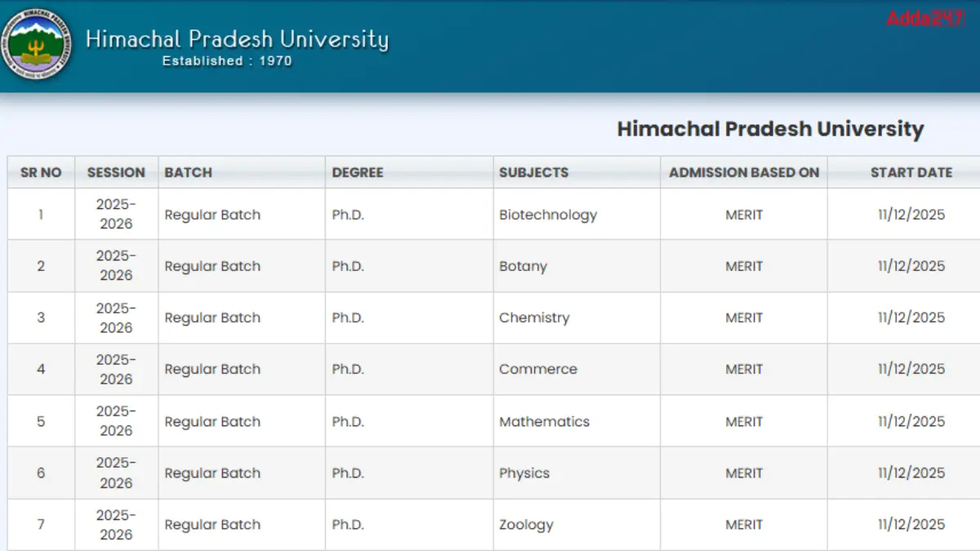This screenshot has width=980, height=551.
Task: Click the SR NO column header
Action: coord(41,172)
